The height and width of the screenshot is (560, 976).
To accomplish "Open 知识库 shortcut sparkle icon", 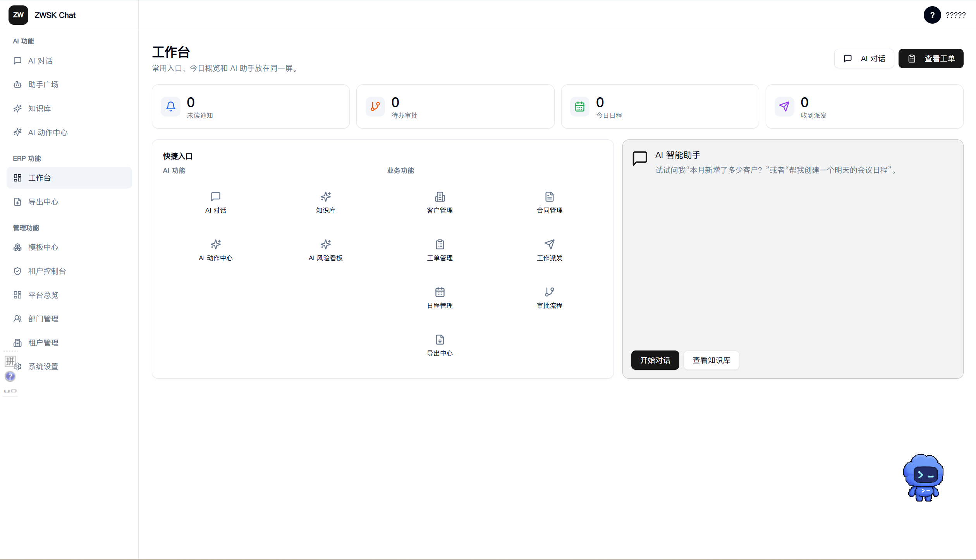I will pyautogui.click(x=326, y=197).
